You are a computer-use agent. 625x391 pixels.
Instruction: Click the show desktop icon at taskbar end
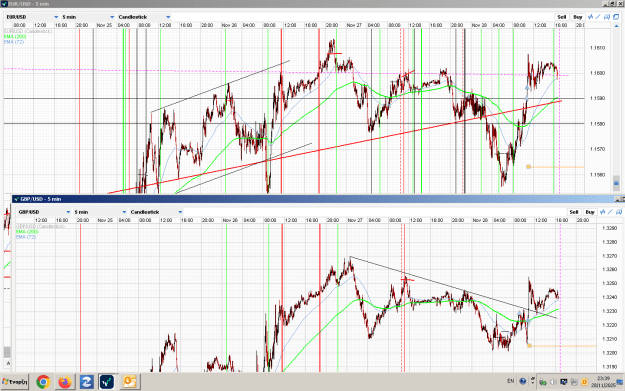(x=620, y=382)
